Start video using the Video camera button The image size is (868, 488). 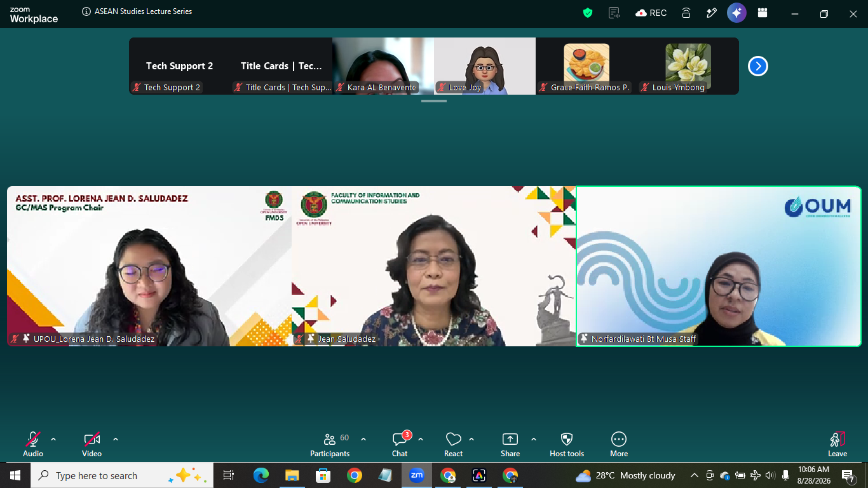coord(92,444)
